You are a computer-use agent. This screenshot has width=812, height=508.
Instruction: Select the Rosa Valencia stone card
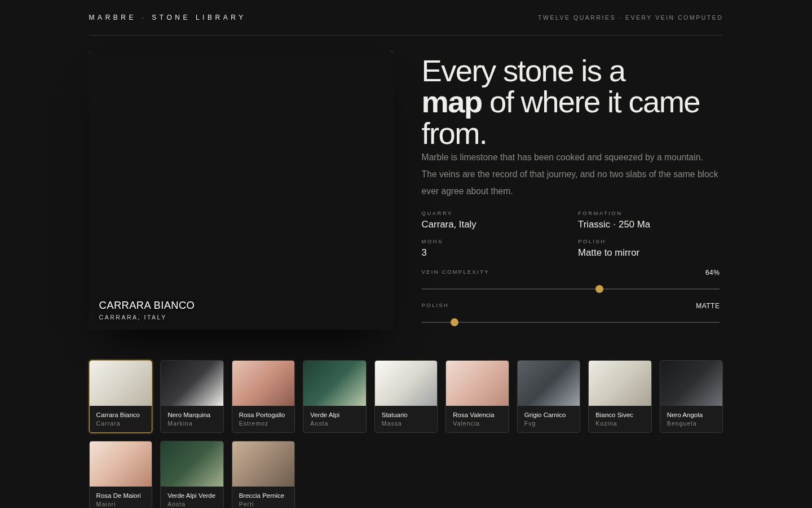tap(477, 396)
